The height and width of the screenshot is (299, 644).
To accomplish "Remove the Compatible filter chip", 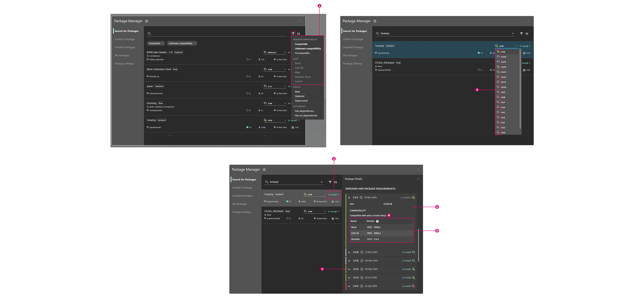I will pyautogui.click(x=163, y=43).
